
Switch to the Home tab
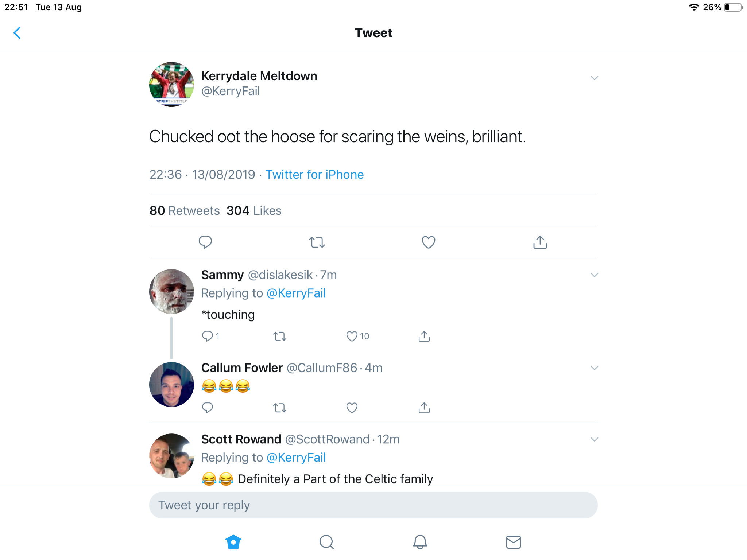tap(233, 542)
